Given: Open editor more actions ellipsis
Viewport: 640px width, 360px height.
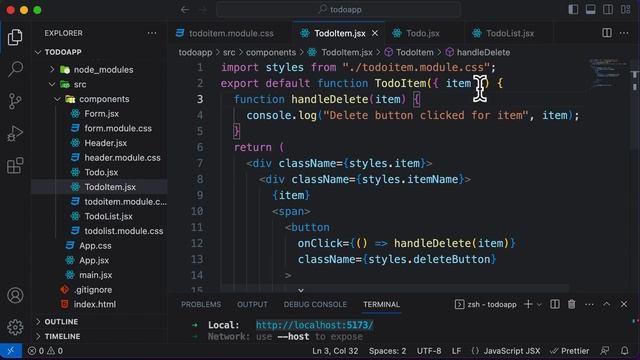Looking at the screenshot, I should pos(624,33).
